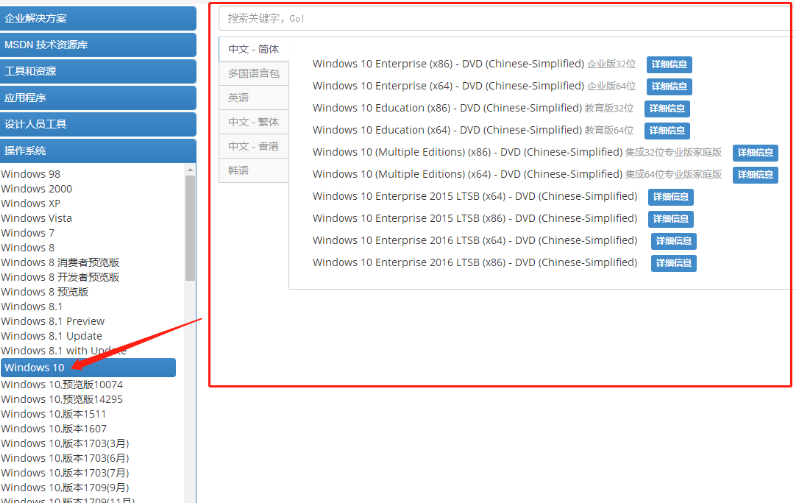The width and height of the screenshot is (795, 503).
Task: Click 详细信息 for Enterprise 2016 LTSB (x64)
Action: pyautogui.click(x=673, y=241)
